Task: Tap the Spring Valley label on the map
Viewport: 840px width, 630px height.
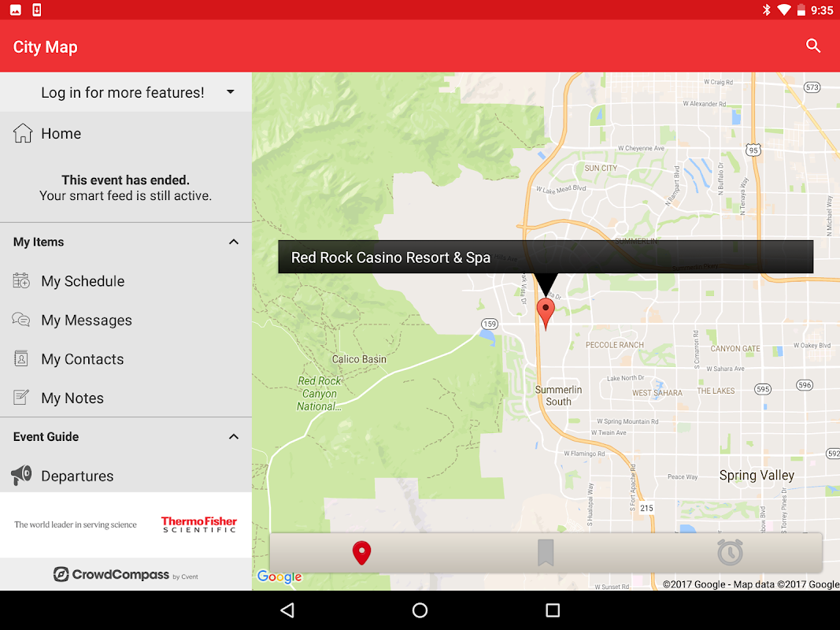Action: [x=757, y=475]
